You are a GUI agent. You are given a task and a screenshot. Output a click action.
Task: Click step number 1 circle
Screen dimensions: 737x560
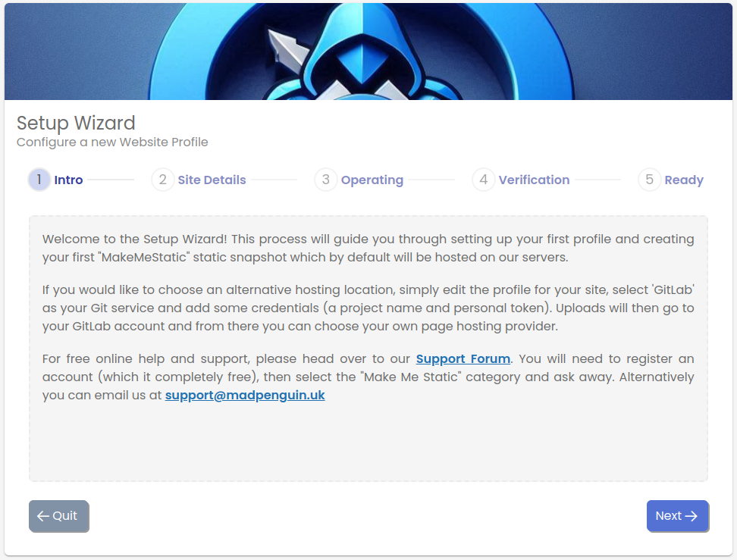pos(39,180)
